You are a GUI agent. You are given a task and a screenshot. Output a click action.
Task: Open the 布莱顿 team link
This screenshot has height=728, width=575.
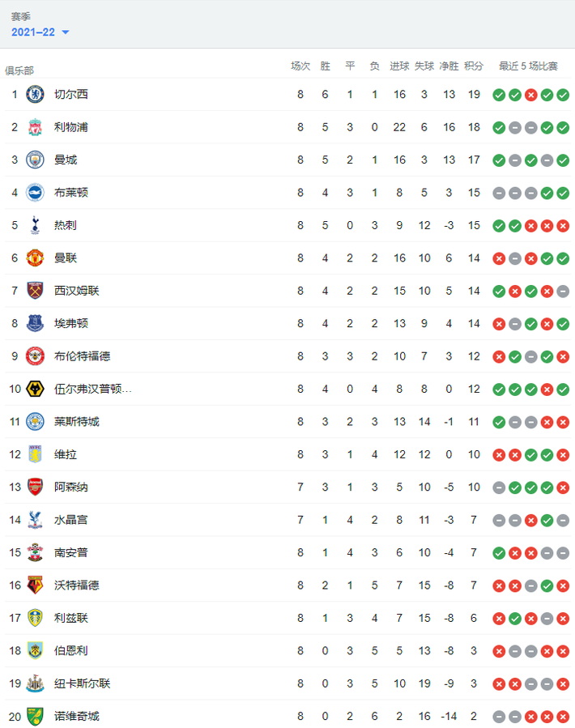(x=71, y=193)
